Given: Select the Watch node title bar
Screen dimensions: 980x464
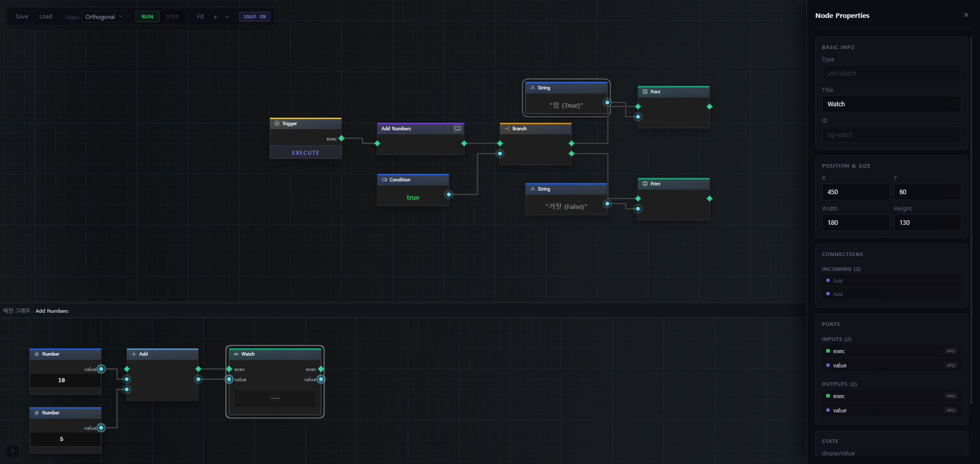Looking at the screenshot, I should tap(275, 354).
